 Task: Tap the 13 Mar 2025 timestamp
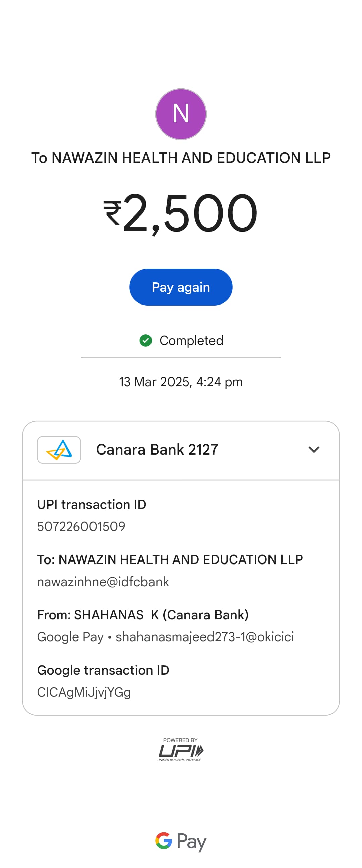pyautogui.click(x=181, y=382)
